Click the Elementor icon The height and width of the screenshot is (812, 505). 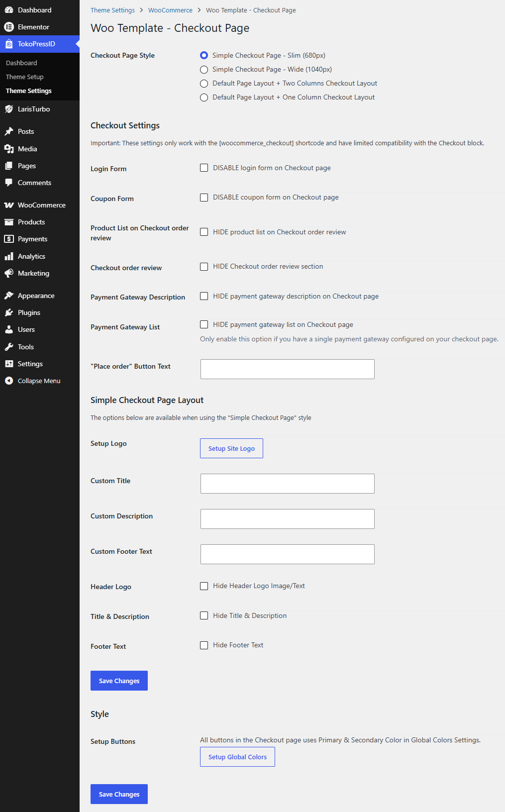9,27
